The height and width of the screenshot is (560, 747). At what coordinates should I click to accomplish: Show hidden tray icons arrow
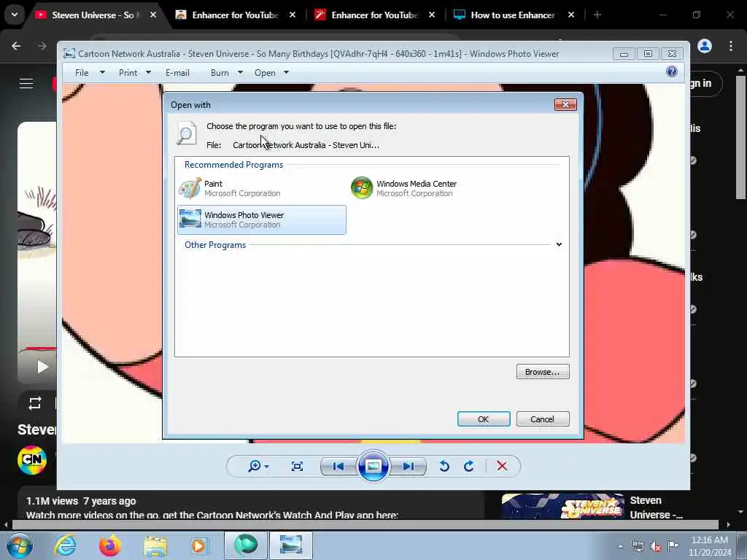pos(620,546)
